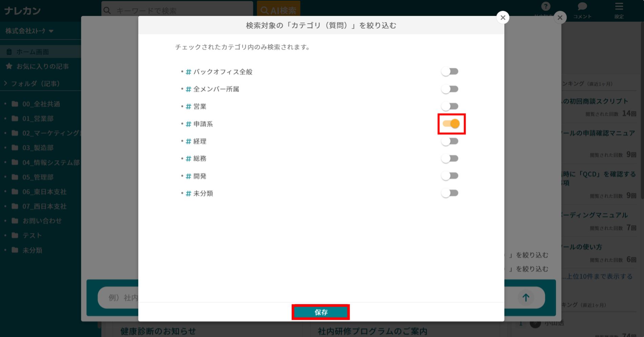Click the 保存 button
The height and width of the screenshot is (337, 644).
(321, 312)
